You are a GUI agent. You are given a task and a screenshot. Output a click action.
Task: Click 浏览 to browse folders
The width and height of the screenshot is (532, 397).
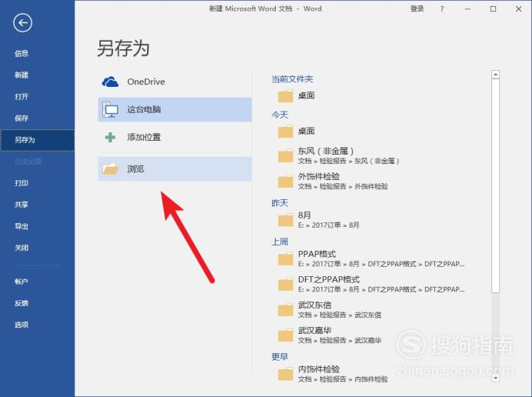click(x=175, y=168)
